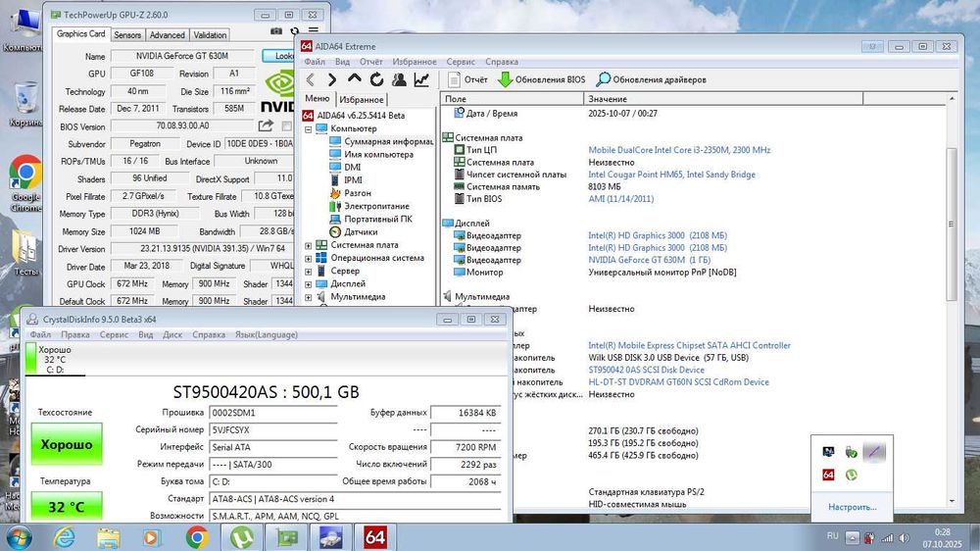Click Обновления BIOS in the AIDA64 toolbar
The image size is (980, 551).
(x=542, y=79)
